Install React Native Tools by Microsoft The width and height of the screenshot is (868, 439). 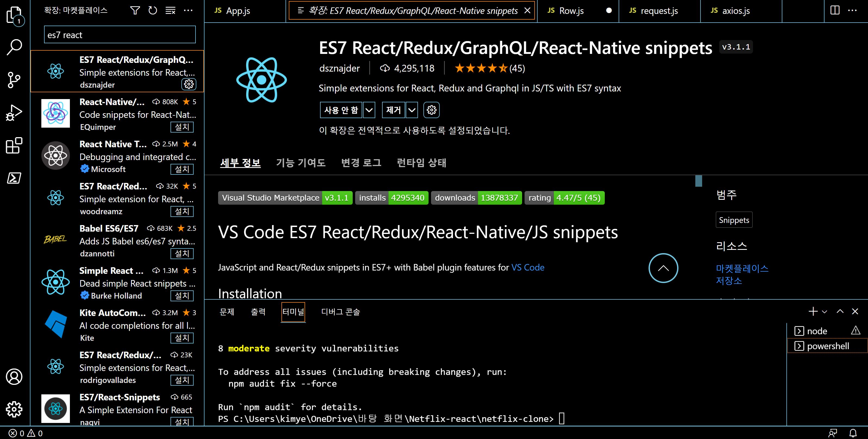point(182,169)
